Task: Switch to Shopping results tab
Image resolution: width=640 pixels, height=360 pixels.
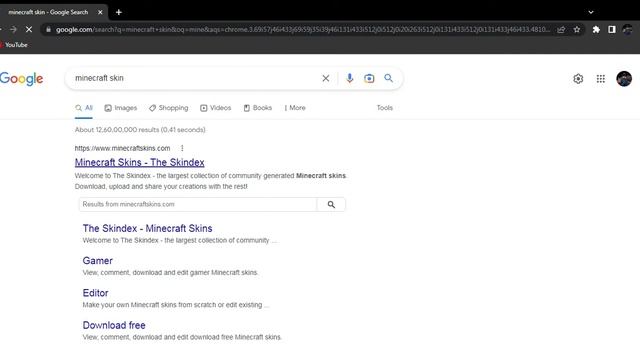Action: (x=169, y=108)
